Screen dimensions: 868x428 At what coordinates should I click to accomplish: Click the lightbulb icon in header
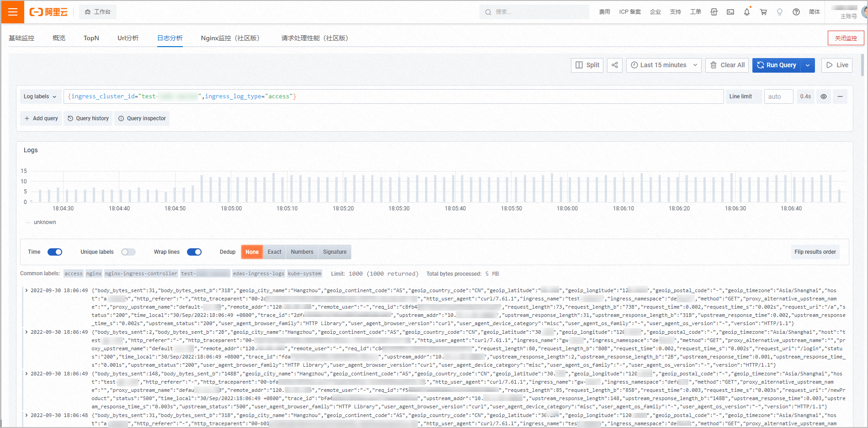[x=780, y=12]
